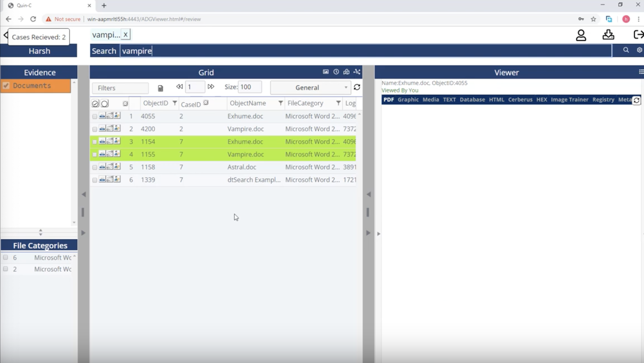Switch to the TEXT viewer tab
The image size is (644, 363).
click(x=449, y=100)
